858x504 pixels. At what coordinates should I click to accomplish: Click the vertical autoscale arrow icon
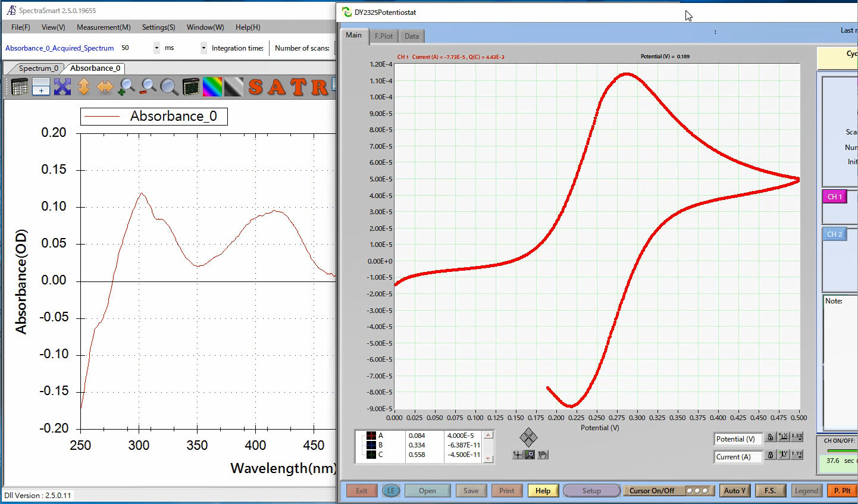point(84,87)
